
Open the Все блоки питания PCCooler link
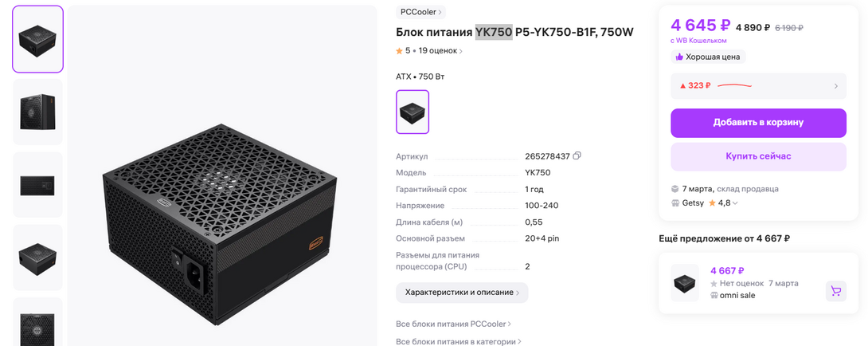point(453,324)
